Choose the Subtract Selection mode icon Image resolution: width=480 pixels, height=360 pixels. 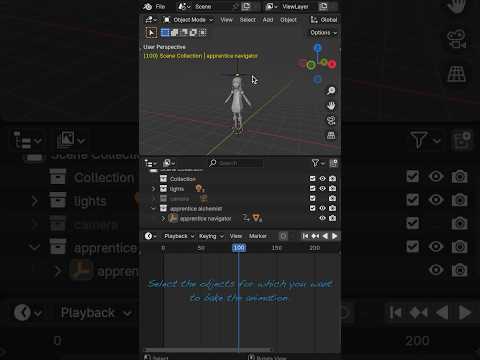tap(184, 32)
